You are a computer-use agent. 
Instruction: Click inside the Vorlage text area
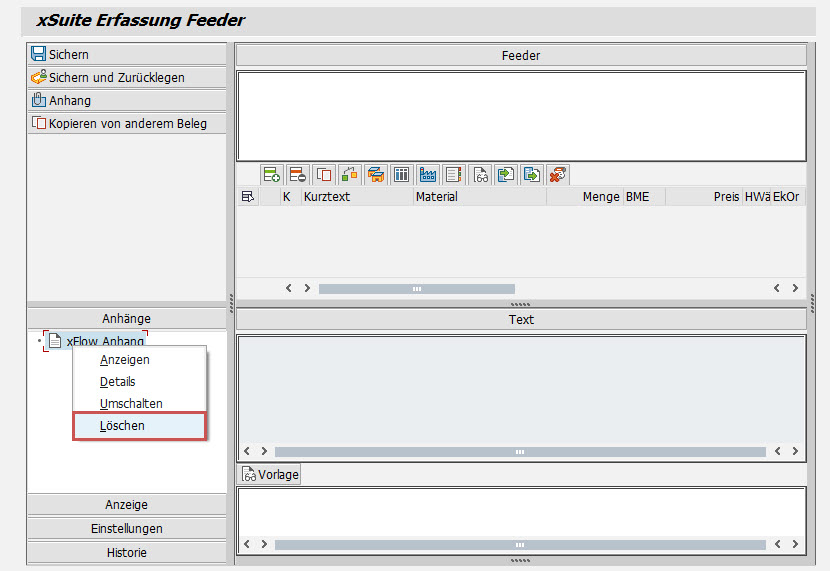(x=521, y=512)
